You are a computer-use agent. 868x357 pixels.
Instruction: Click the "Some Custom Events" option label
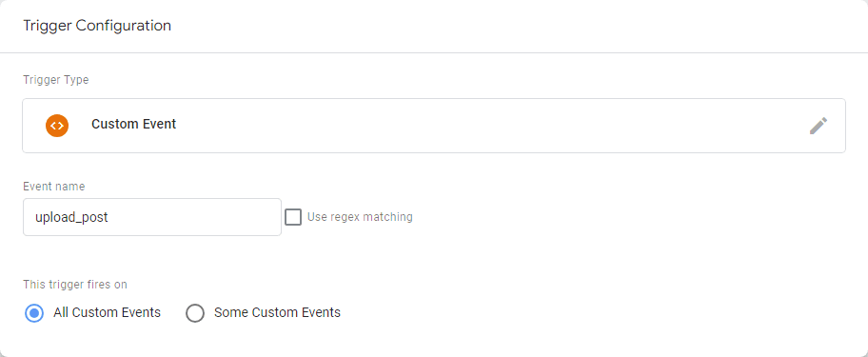pos(277,312)
